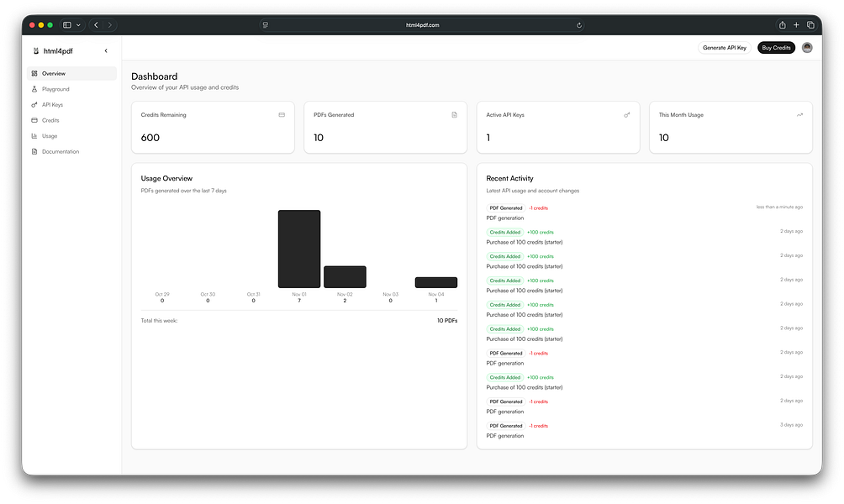This screenshot has height=504, width=844.
Task: Click the Generate API Key button
Action: click(724, 48)
